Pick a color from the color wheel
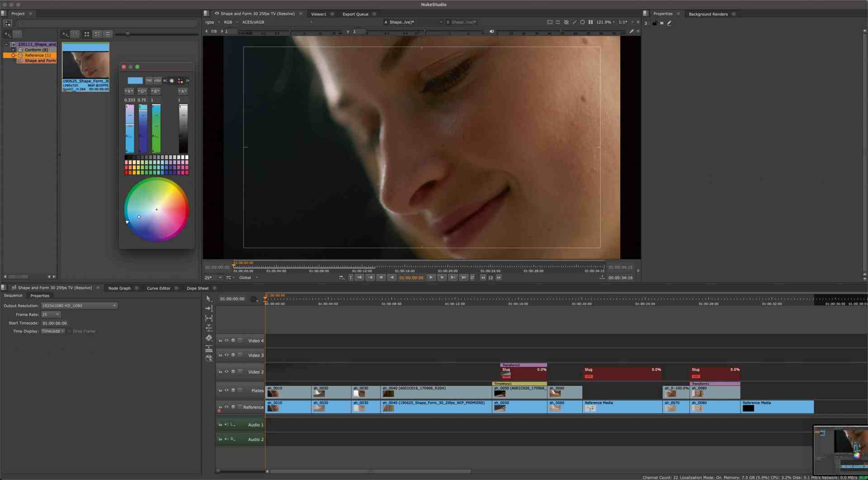 156,209
